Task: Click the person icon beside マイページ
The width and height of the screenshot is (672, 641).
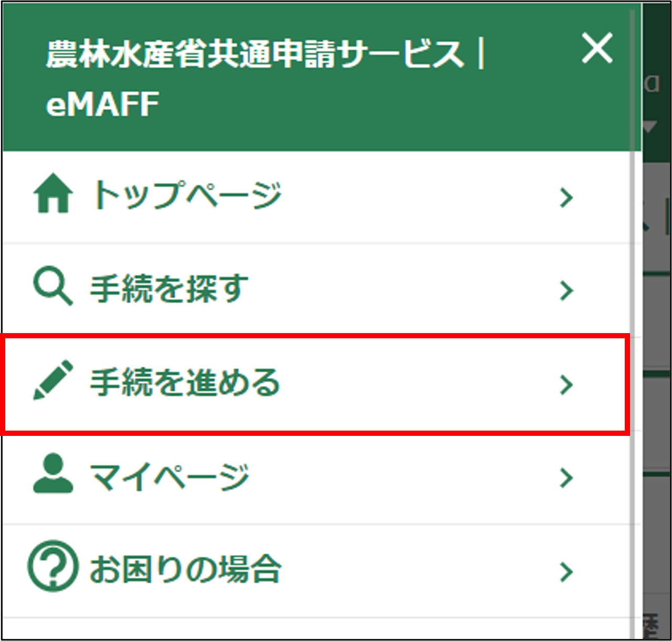Action: 52,474
